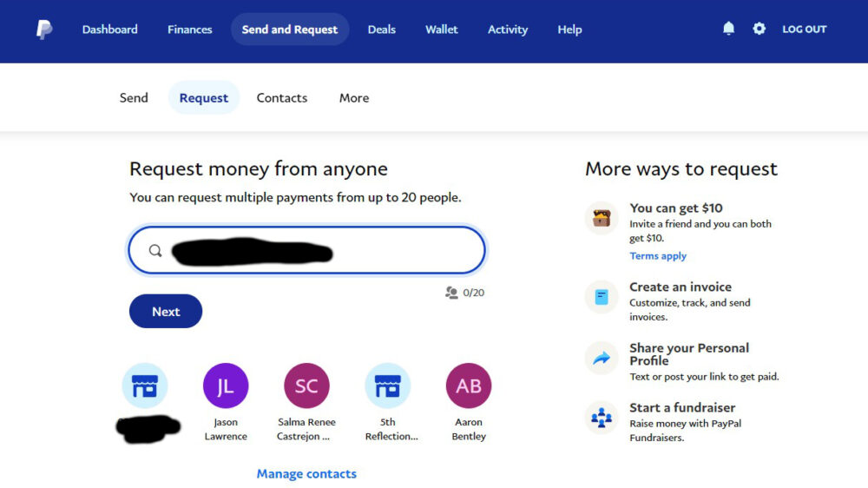Open the Activity menu item
Screen dimensions: 868x488
508,30
